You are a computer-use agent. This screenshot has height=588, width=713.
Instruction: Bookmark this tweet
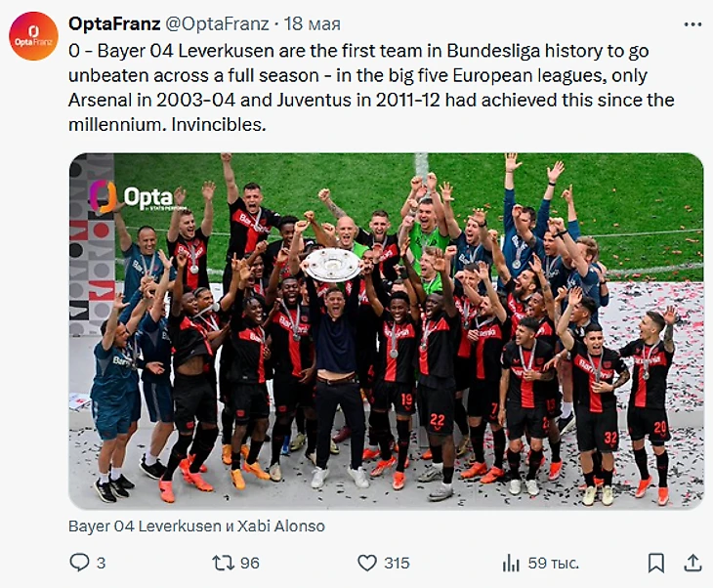coord(656,563)
